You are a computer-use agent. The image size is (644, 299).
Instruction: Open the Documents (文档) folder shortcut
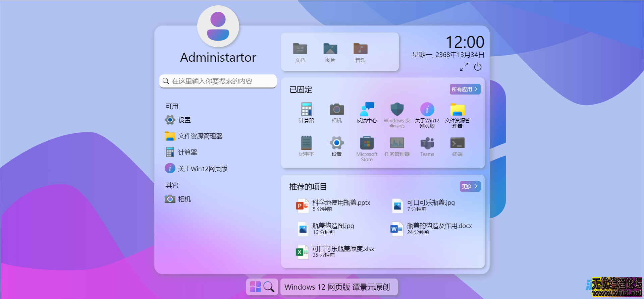click(x=300, y=52)
